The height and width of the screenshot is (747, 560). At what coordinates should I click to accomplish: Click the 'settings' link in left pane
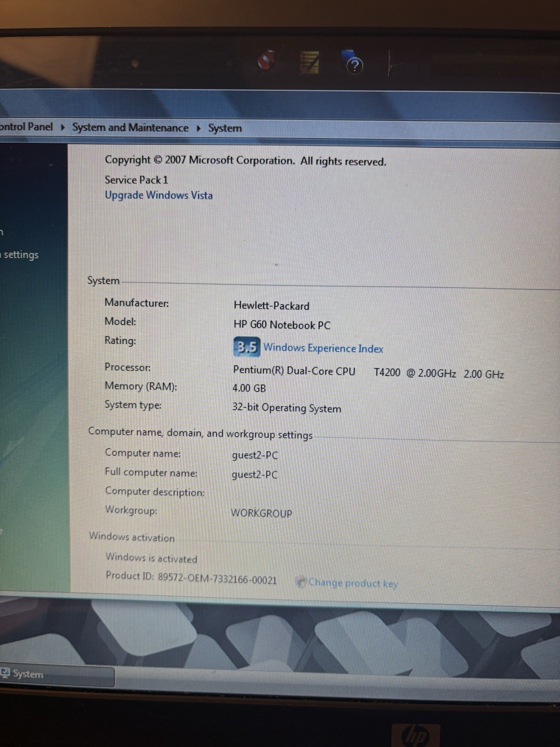[21, 255]
